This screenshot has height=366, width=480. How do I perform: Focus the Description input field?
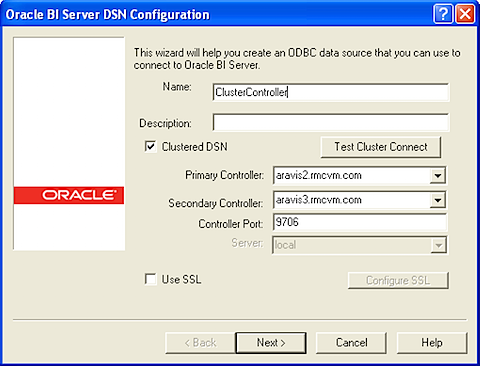pyautogui.click(x=331, y=122)
